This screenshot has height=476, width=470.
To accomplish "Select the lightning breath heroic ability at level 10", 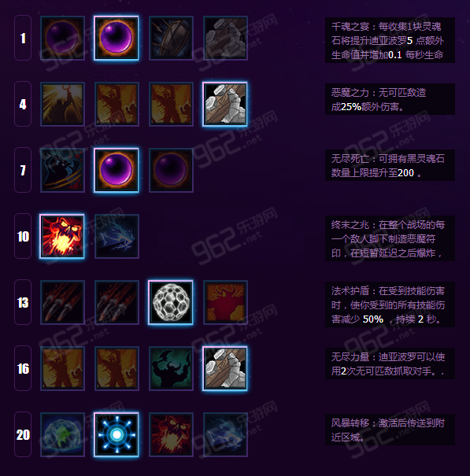I will click(x=117, y=236).
